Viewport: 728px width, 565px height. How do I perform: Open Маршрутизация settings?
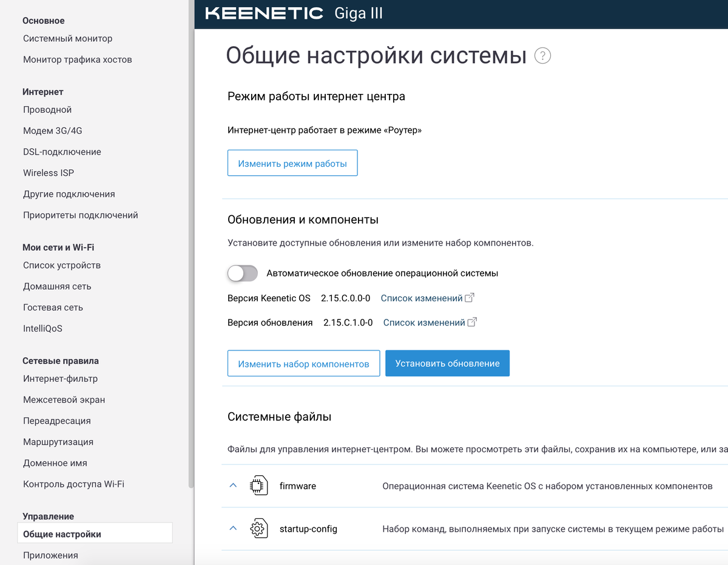click(58, 442)
